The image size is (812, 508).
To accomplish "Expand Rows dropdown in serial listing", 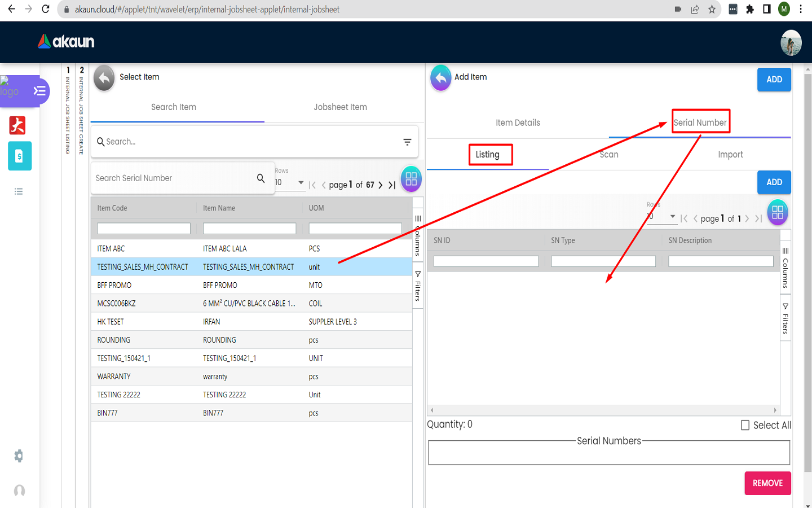I will pos(672,217).
